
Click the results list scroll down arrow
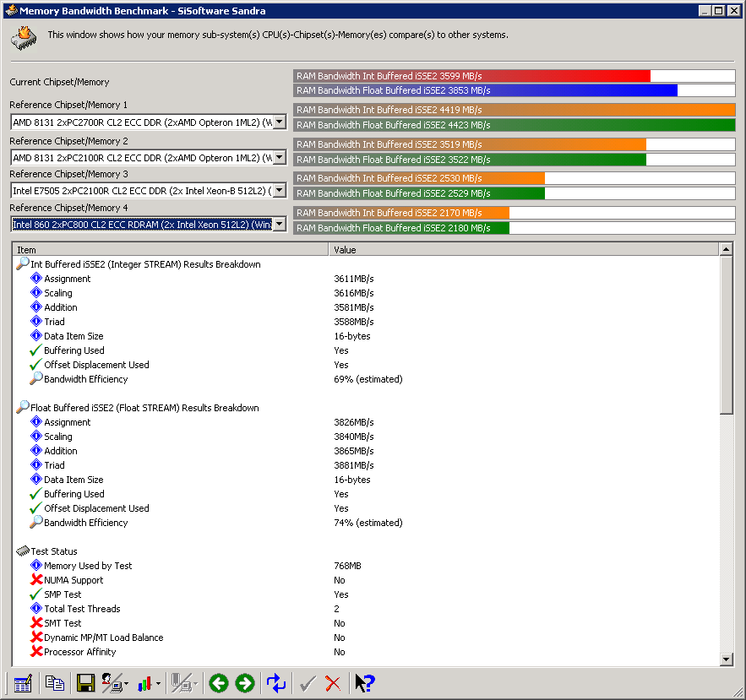[726, 659]
